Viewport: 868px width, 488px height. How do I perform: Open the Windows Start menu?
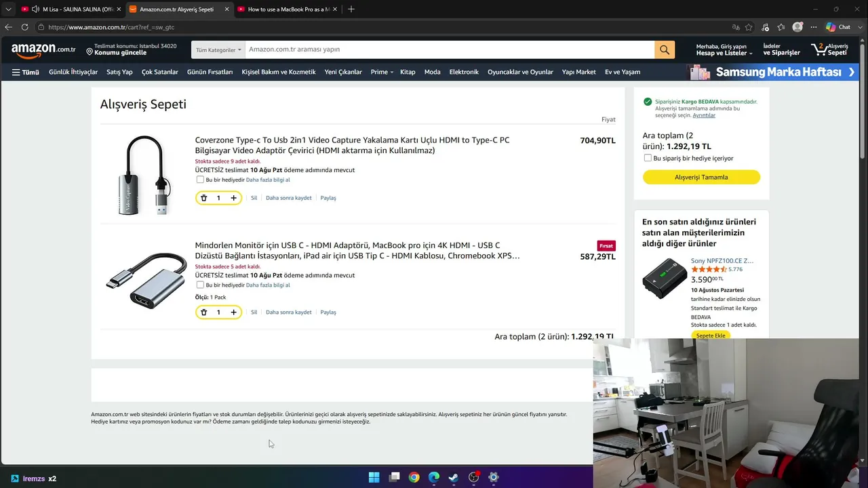pyautogui.click(x=374, y=477)
